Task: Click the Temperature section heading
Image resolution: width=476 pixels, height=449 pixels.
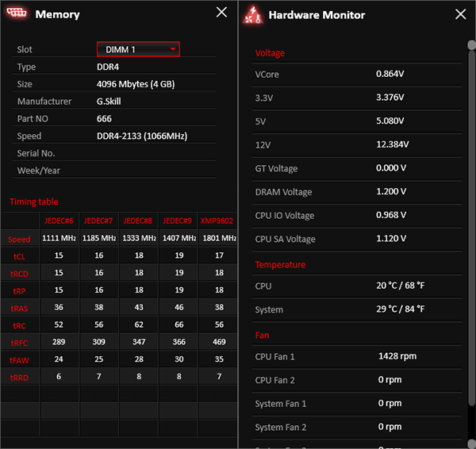Action: pyautogui.click(x=280, y=265)
